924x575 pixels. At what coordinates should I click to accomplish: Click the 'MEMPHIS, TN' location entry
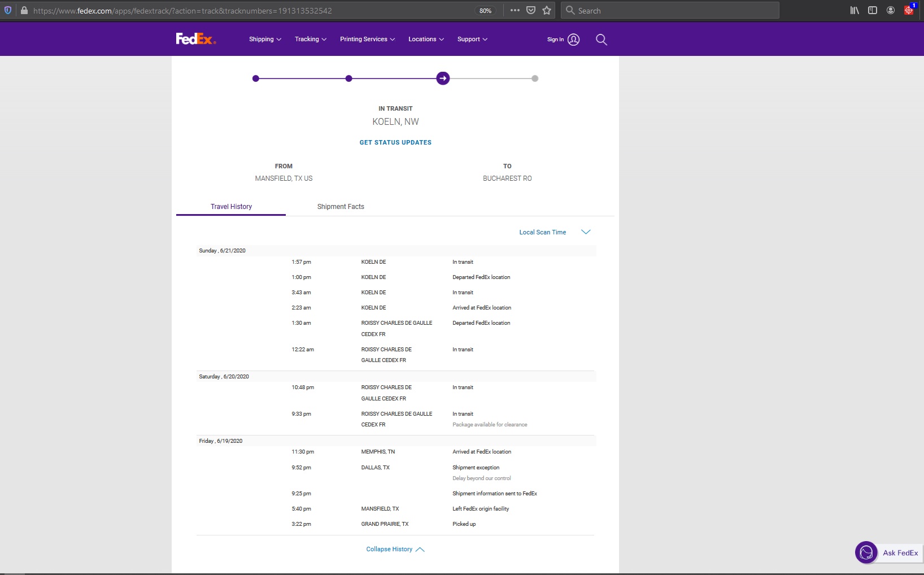[378, 452]
